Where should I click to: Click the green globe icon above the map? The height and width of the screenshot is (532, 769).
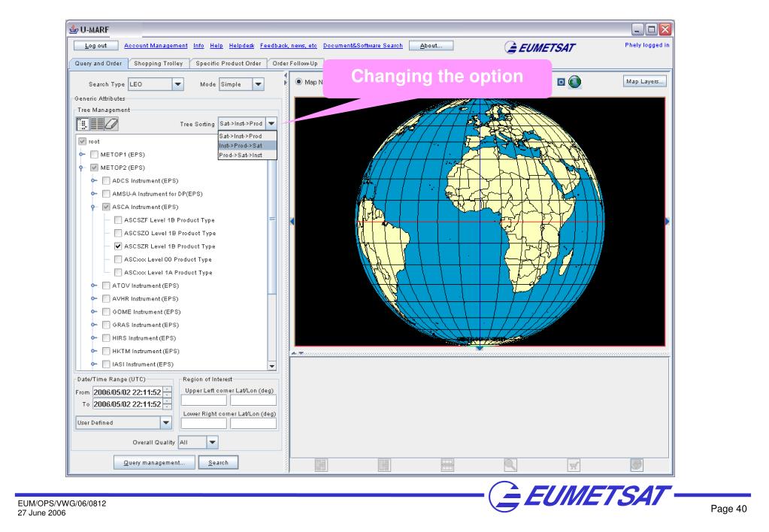click(574, 82)
